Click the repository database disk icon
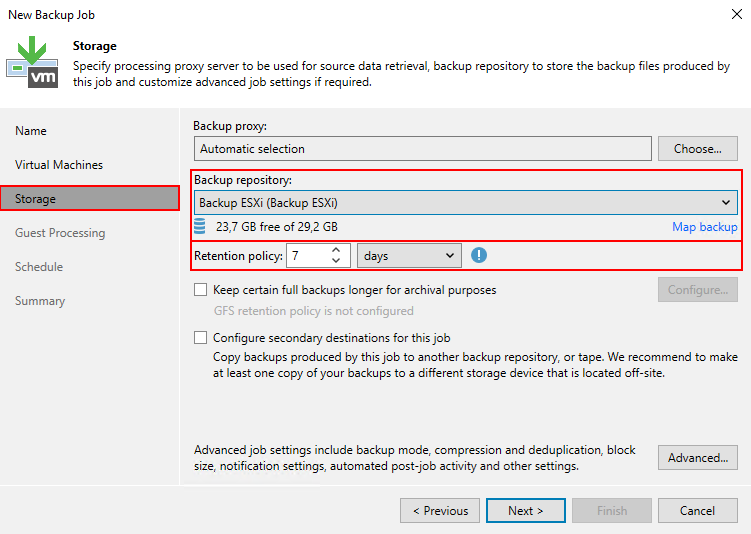The image size is (751, 534). pyautogui.click(x=200, y=226)
